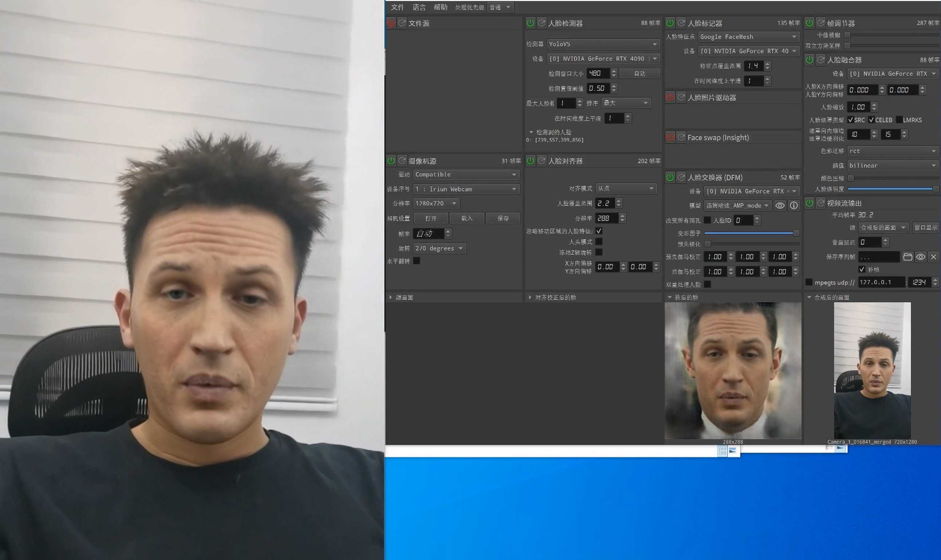Check the 人头模式 checkbox
Screen dimensions: 941x560
click(x=599, y=241)
